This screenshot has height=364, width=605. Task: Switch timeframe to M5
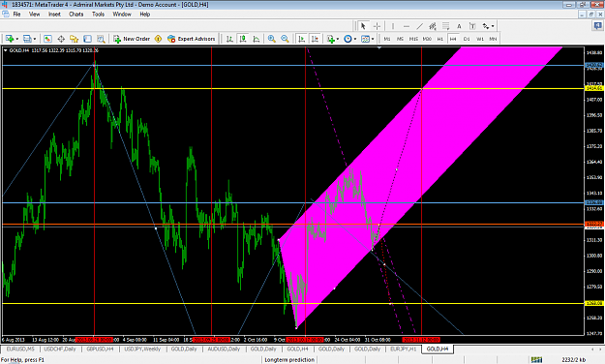click(400, 39)
